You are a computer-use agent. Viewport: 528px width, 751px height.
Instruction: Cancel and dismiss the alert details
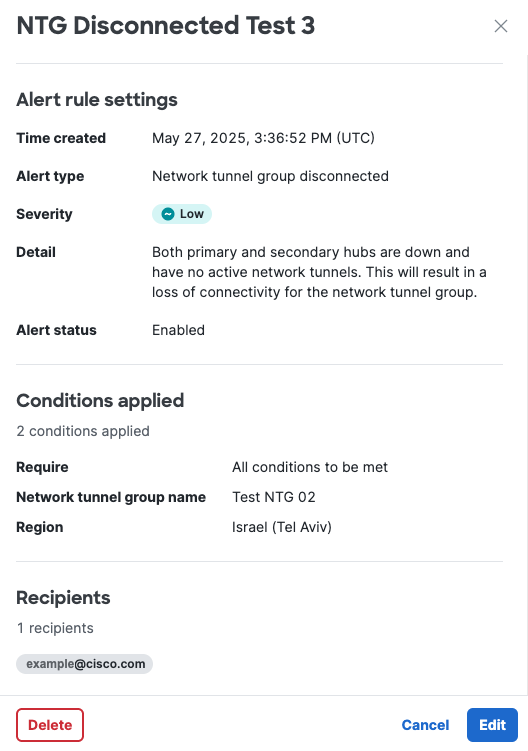click(425, 725)
